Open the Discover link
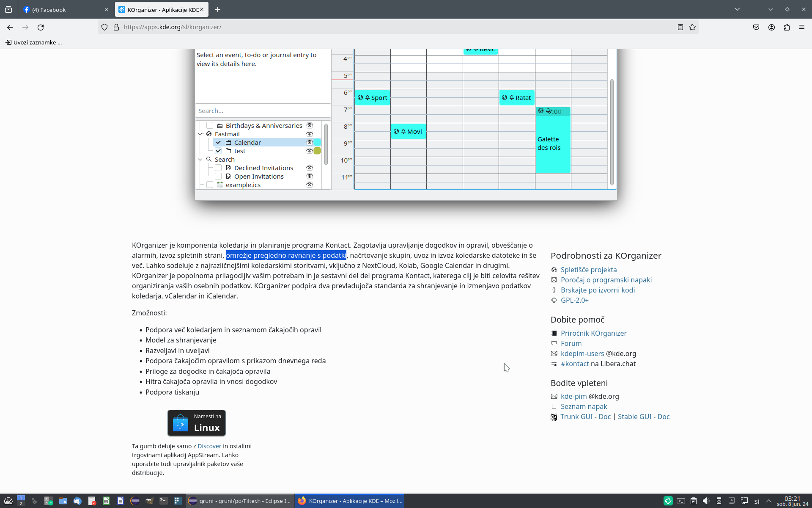Viewport: 812px width, 508px height. (209, 446)
